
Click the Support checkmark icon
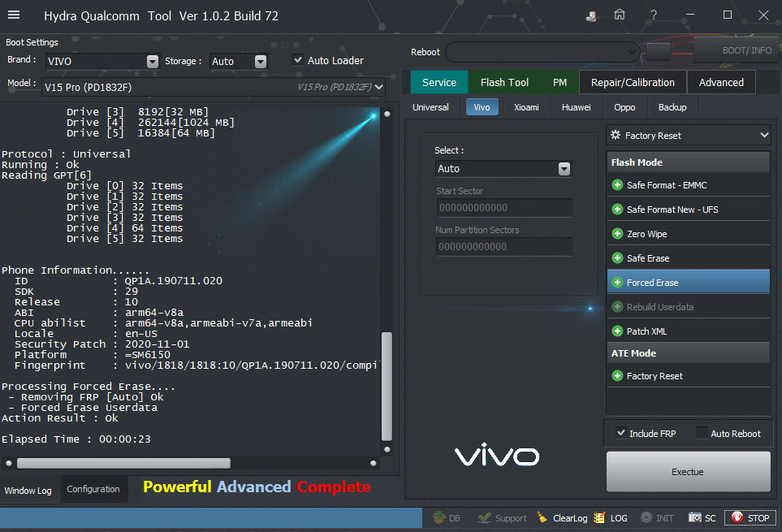484,518
